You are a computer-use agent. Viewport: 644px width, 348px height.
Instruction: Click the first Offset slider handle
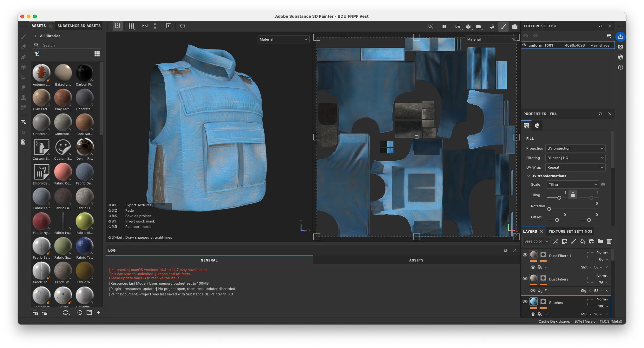[557, 220]
